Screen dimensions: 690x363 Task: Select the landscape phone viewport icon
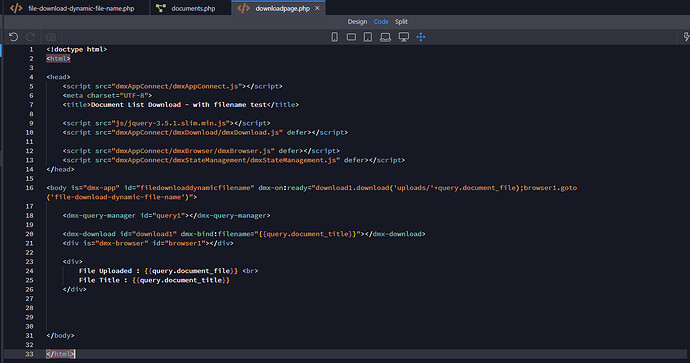pyautogui.click(x=351, y=37)
